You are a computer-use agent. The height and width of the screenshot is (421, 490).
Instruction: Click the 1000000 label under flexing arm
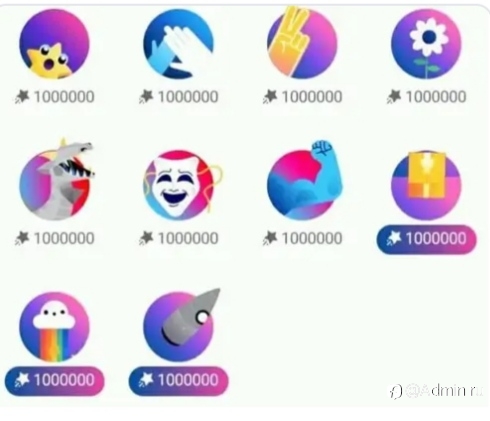[x=302, y=238]
